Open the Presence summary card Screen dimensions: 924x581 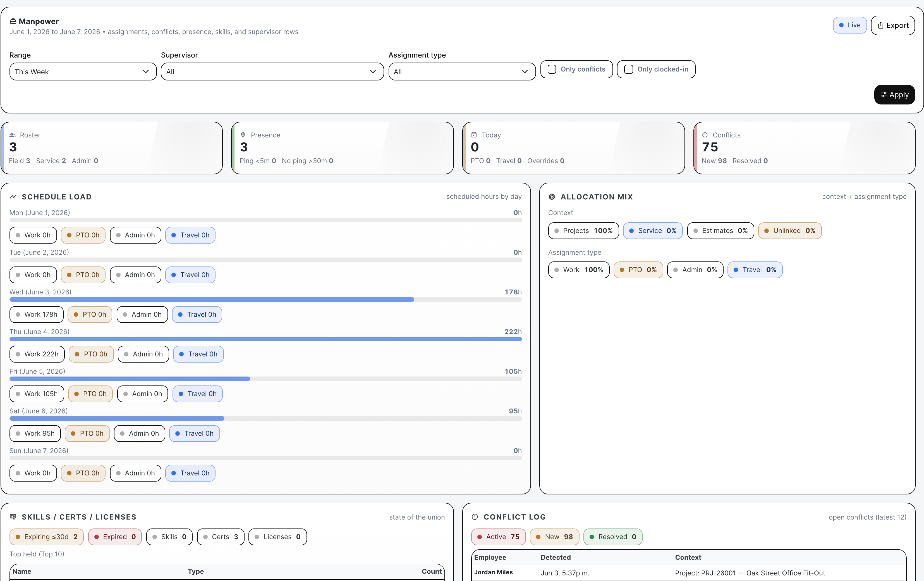coord(343,148)
